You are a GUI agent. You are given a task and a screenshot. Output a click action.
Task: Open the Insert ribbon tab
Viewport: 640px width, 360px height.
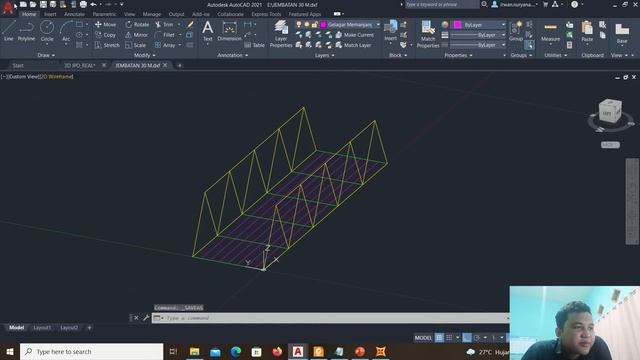click(x=50, y=14)
